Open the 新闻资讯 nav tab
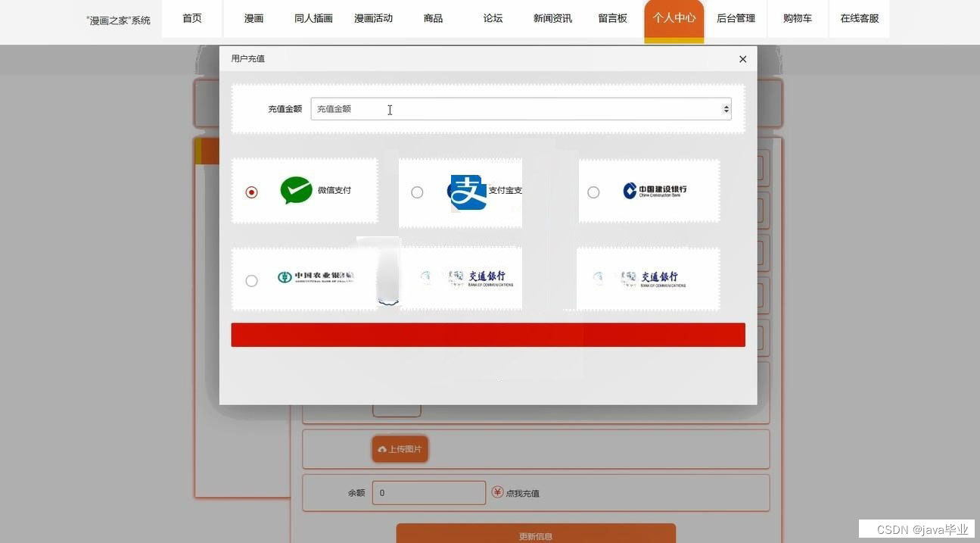The image size is (980, 543). (x=552, y=18)
